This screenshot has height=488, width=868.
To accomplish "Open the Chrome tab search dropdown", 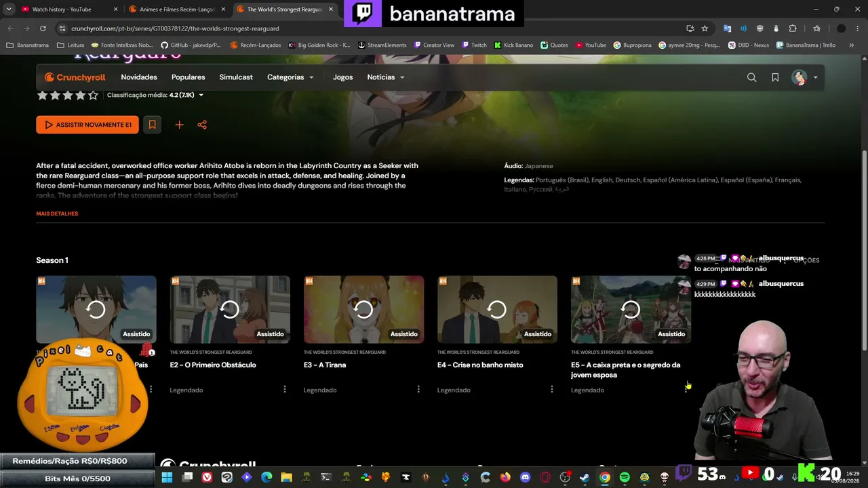I will pyautogui.click(x=9, y=9).
